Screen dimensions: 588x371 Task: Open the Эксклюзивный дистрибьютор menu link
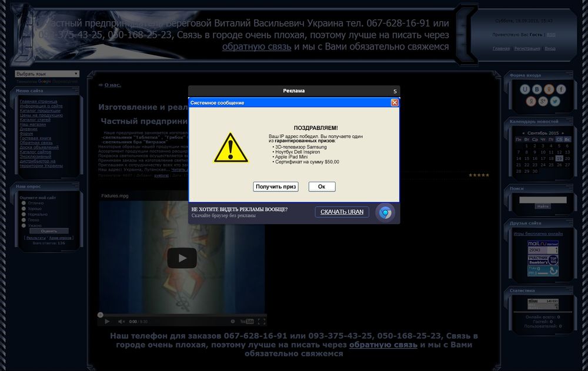point(41,161)
